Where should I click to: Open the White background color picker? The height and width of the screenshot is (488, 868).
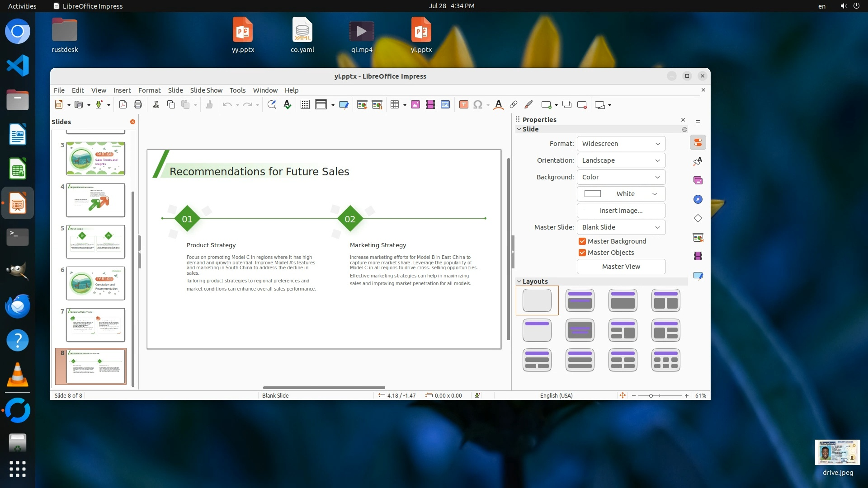[621, 194]
